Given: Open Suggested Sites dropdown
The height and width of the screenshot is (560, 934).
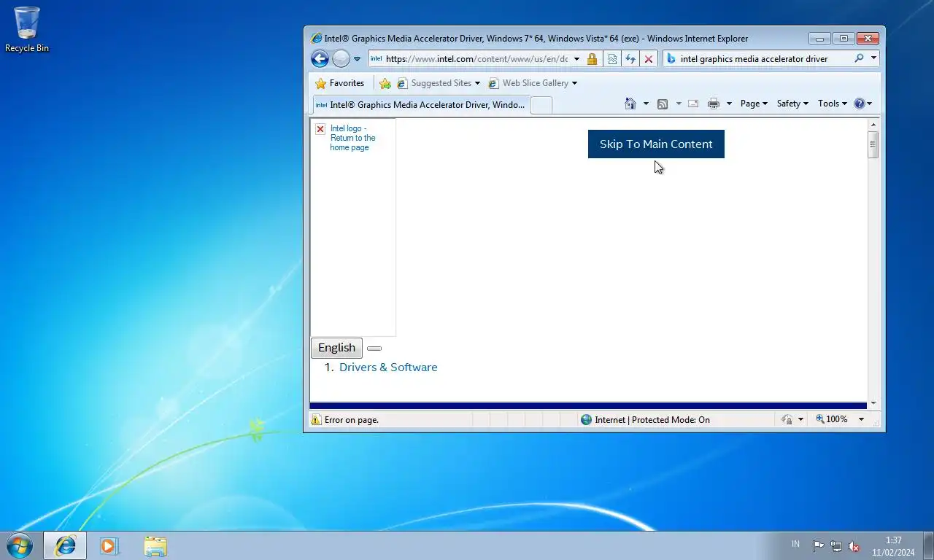Looking at the screenshot, I should click(x=439, y=83).
